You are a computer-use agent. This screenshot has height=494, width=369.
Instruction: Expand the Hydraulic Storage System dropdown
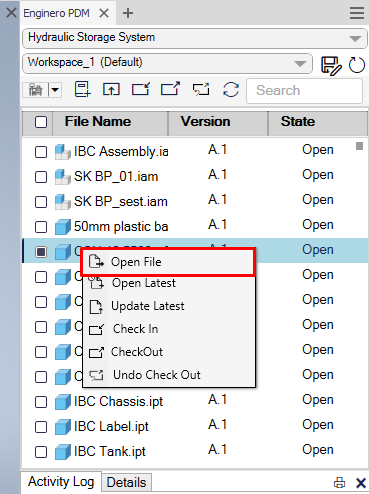(x=355, y=39)
